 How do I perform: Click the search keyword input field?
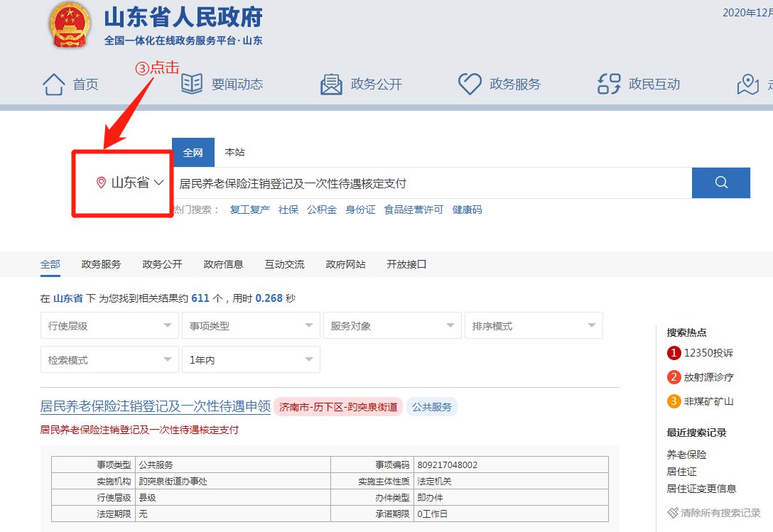431,183
